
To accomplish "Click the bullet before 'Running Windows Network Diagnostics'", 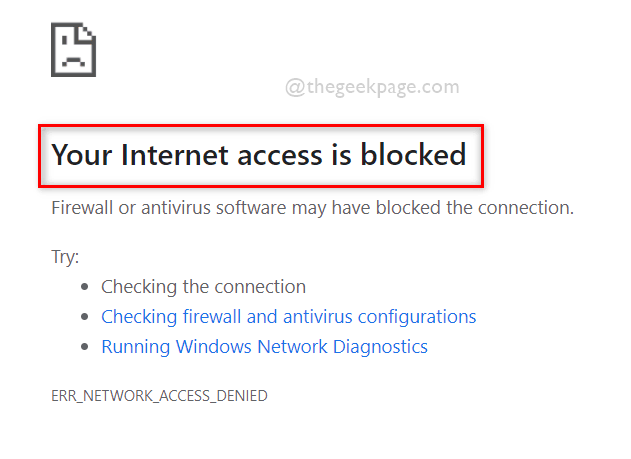I will 85,348.
